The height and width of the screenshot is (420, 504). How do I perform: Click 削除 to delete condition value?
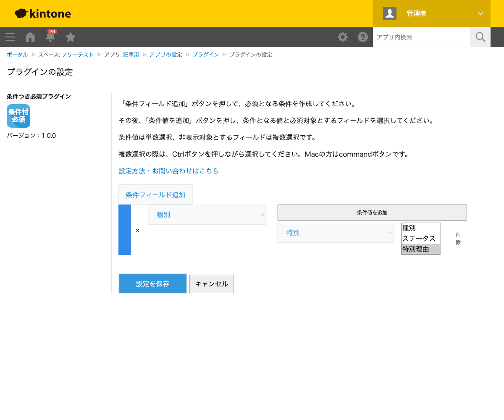click(x=458, y=239)
